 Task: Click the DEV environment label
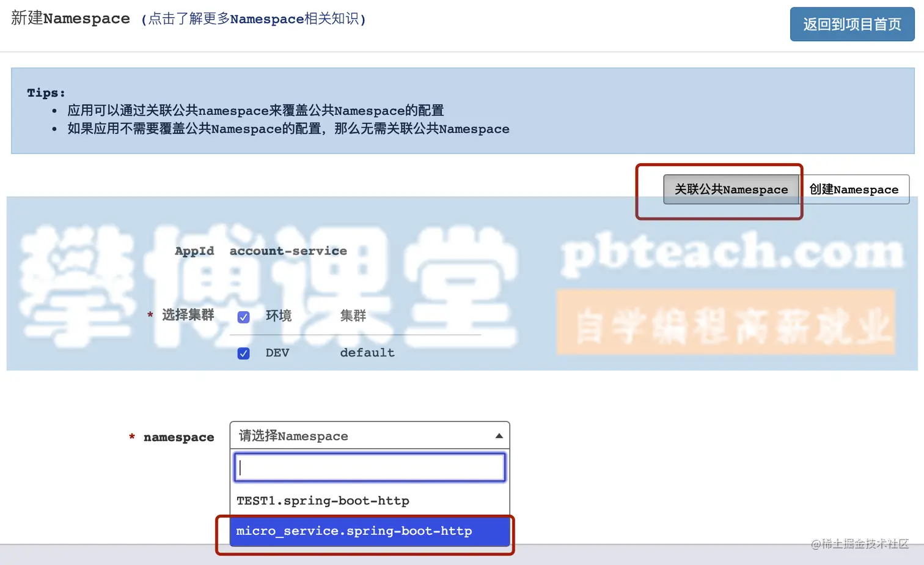[277, 353]
